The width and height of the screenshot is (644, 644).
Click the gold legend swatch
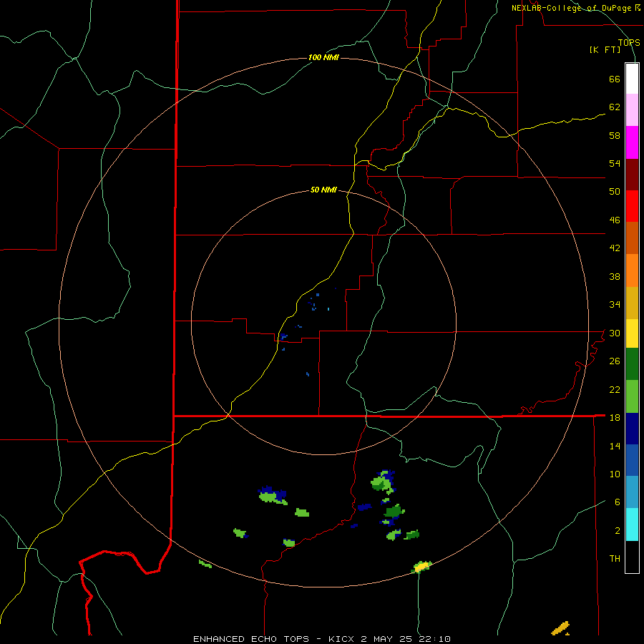point(632,303)
